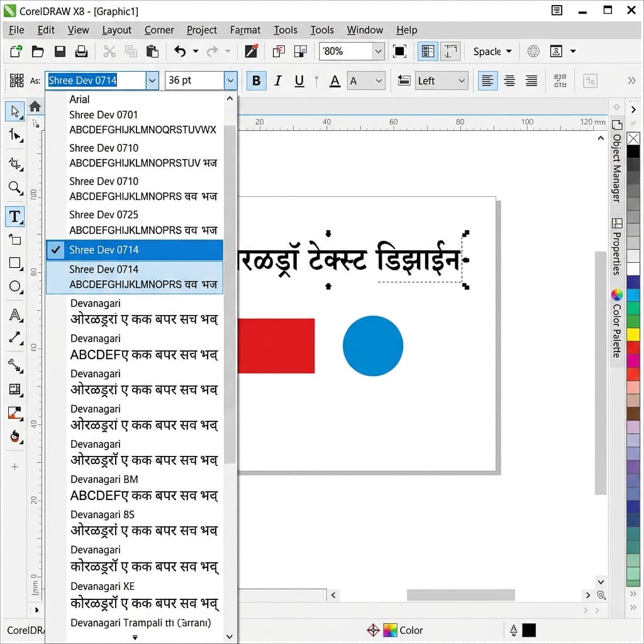
Task: Toggle the highlighted view mode button
Action: [x=428, y=52]
